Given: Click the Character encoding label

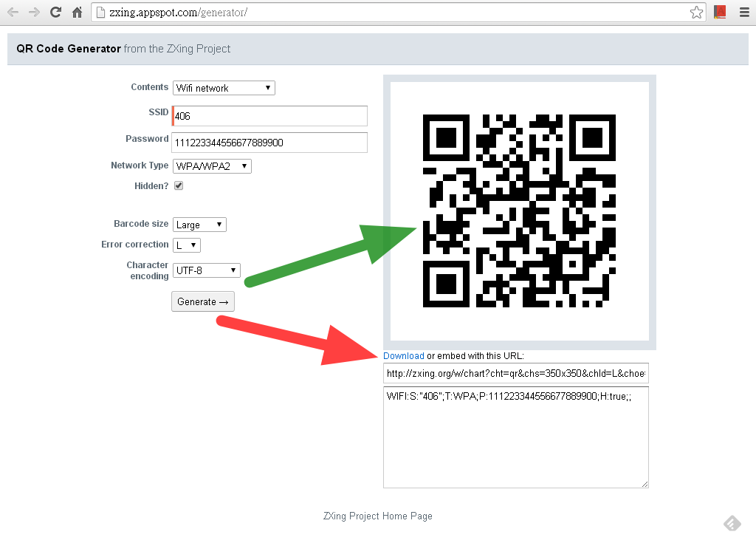Looking at the screenshot, I should point(148,270).
